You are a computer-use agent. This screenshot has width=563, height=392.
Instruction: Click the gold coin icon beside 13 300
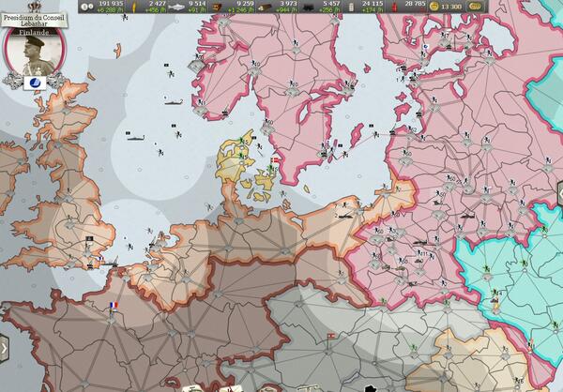tap(434, 7)
